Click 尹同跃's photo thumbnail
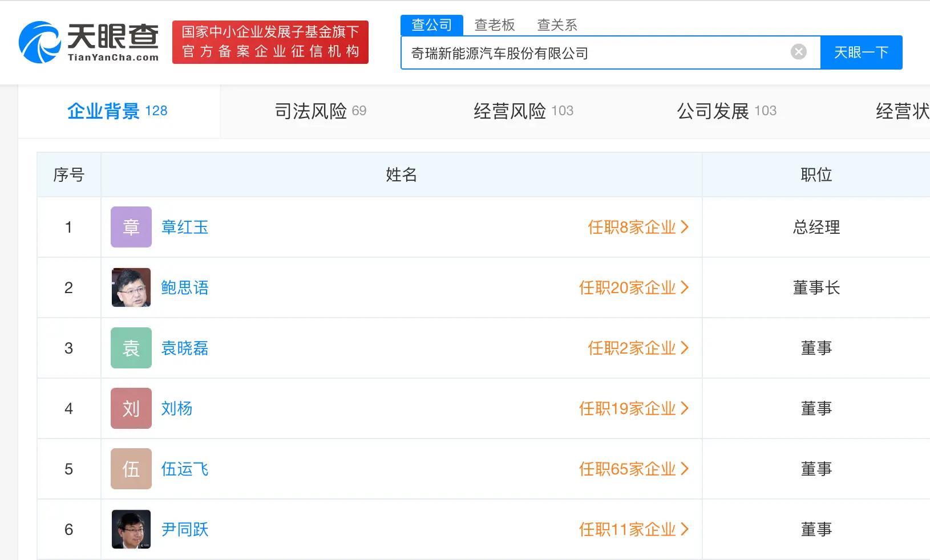930x560 pixels. coord(131,529)
